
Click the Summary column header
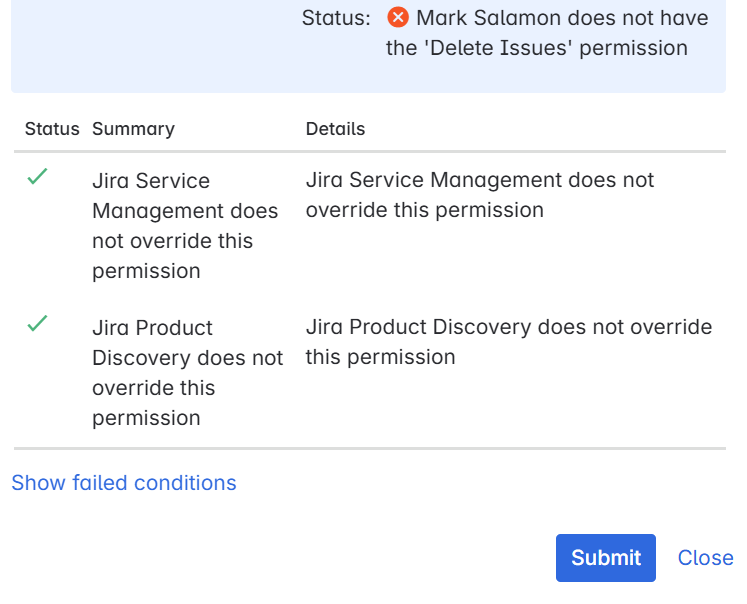tap(133, 129)
